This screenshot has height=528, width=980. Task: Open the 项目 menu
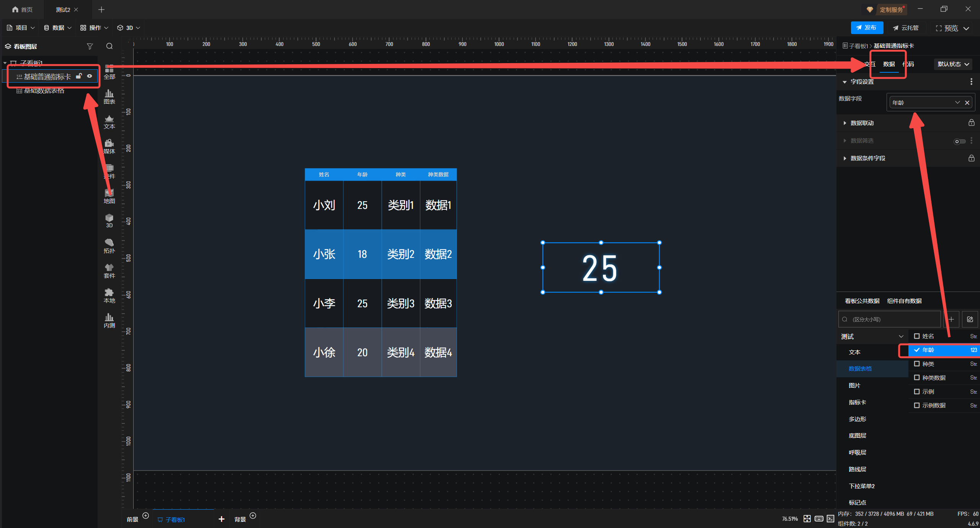(21, 28)
